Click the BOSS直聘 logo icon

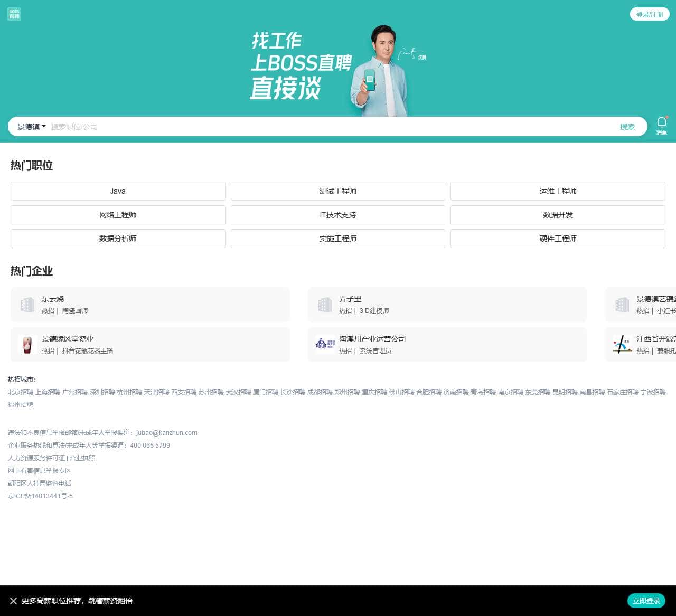click(14, 14)
